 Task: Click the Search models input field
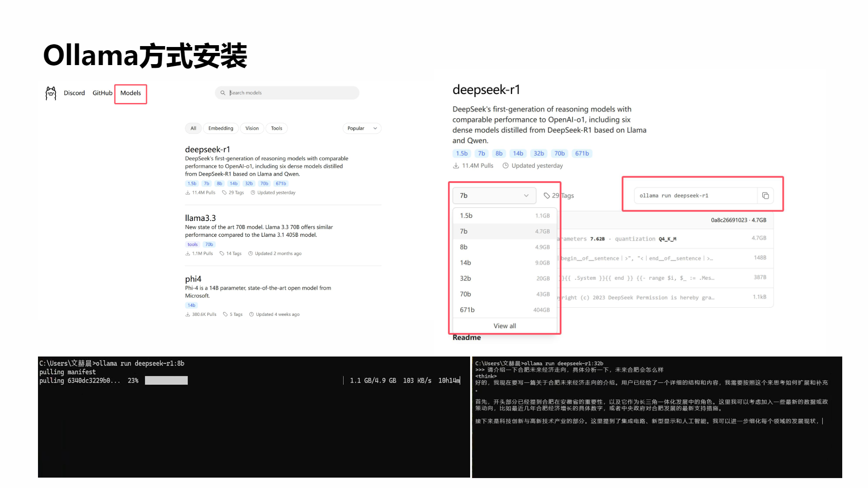[287, 93]
